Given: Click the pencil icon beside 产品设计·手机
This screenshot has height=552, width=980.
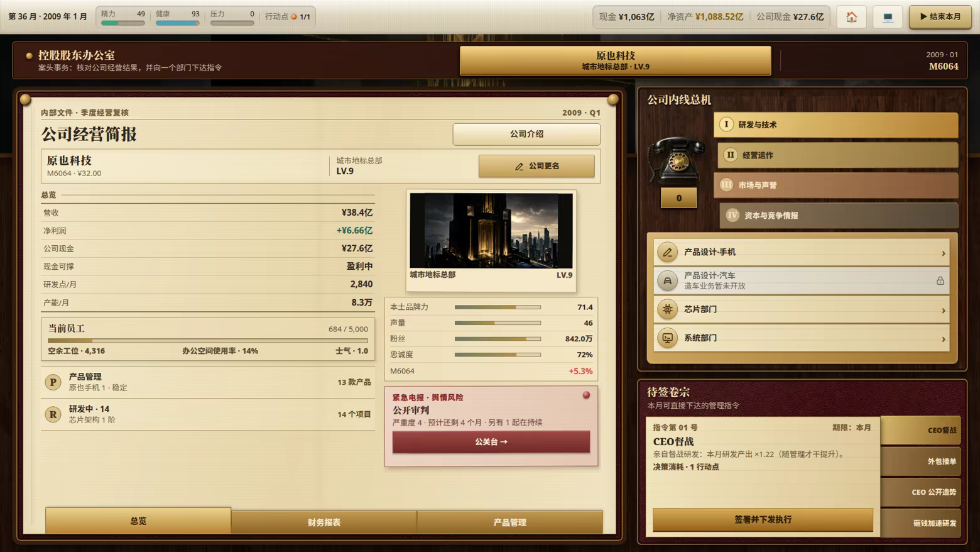Looking at the screenshot, I should [667, 252].
